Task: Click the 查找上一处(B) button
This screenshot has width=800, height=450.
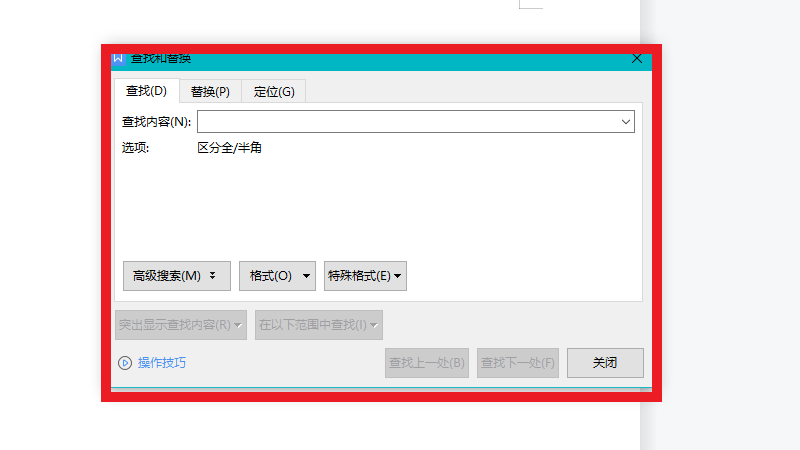Action: pos(427,363)
